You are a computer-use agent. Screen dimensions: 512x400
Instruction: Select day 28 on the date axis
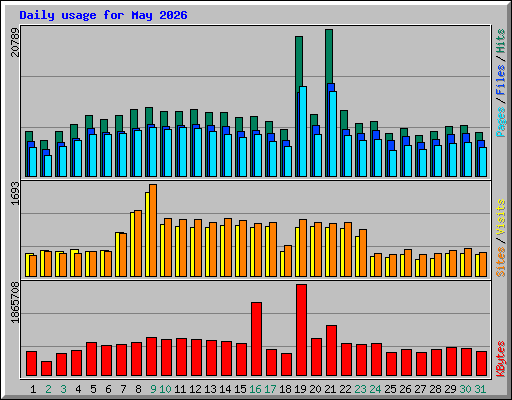point(435,389)
